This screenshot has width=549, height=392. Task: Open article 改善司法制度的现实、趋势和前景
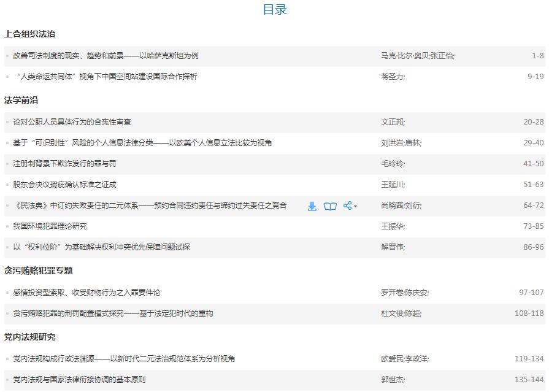click(106, 56)
